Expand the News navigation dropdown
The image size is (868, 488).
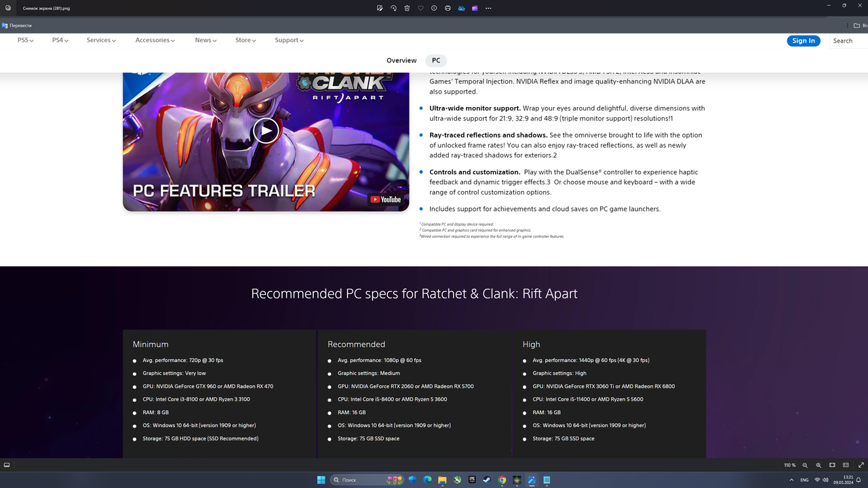point(206,40)
